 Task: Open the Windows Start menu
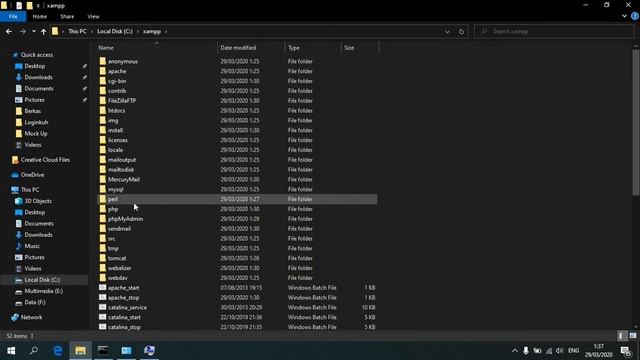tap(11, 351)
